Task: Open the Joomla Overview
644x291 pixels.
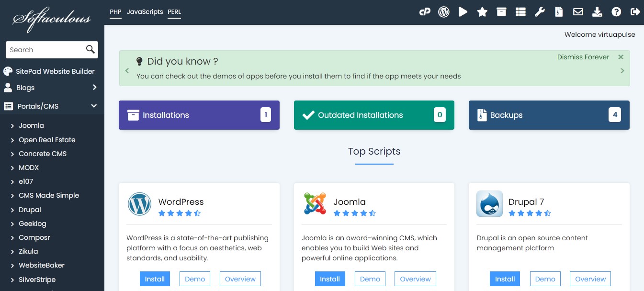Action: pyautogui.click(x=416, y=279)
